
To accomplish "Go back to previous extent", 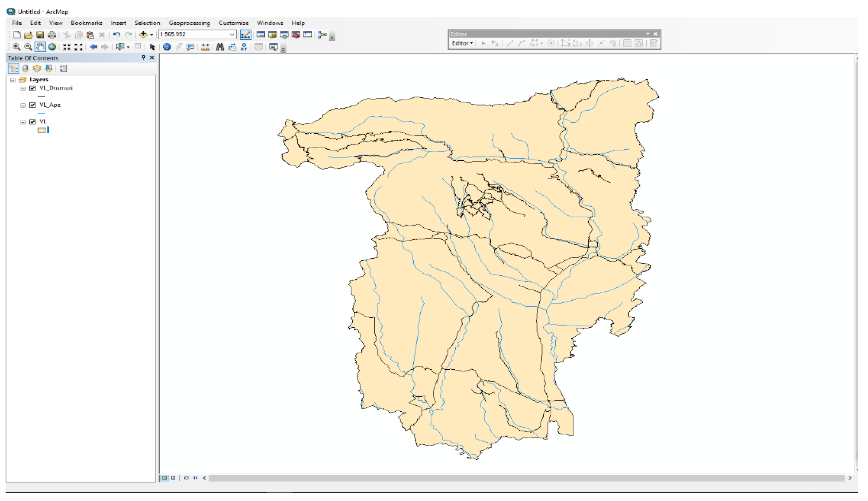I will (x=94, y=47).
